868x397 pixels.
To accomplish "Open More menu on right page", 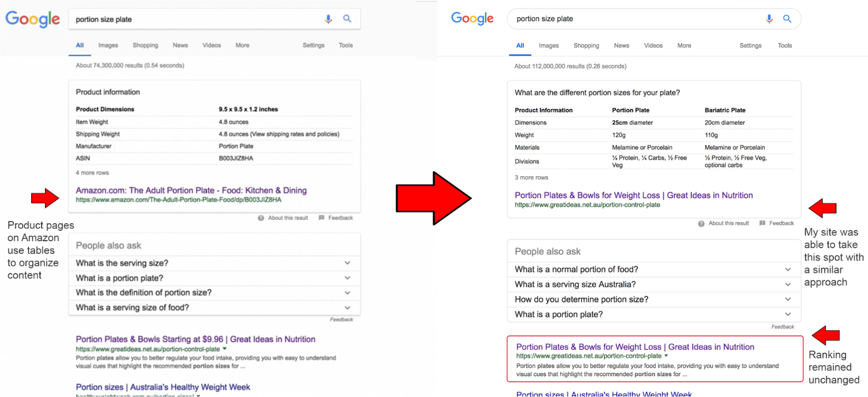I will click(x=684, y=46).
